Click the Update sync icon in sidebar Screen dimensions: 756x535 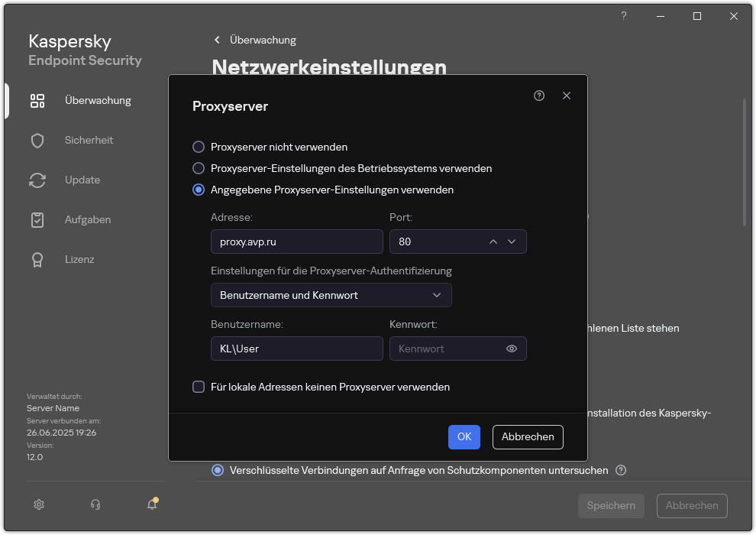tap(37, 180)
